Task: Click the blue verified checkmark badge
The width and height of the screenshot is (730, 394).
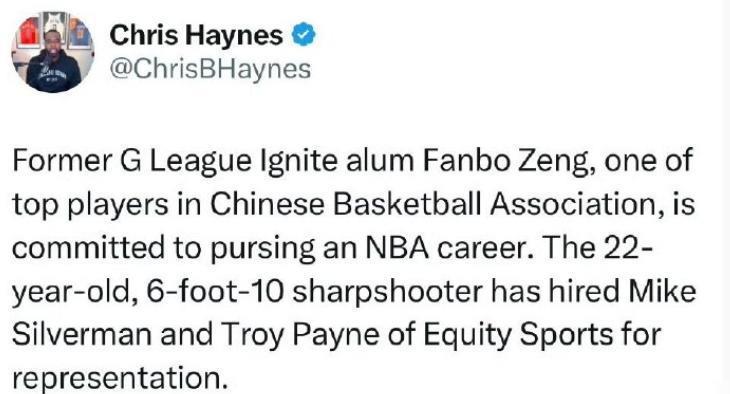Action: pos(304,35)
